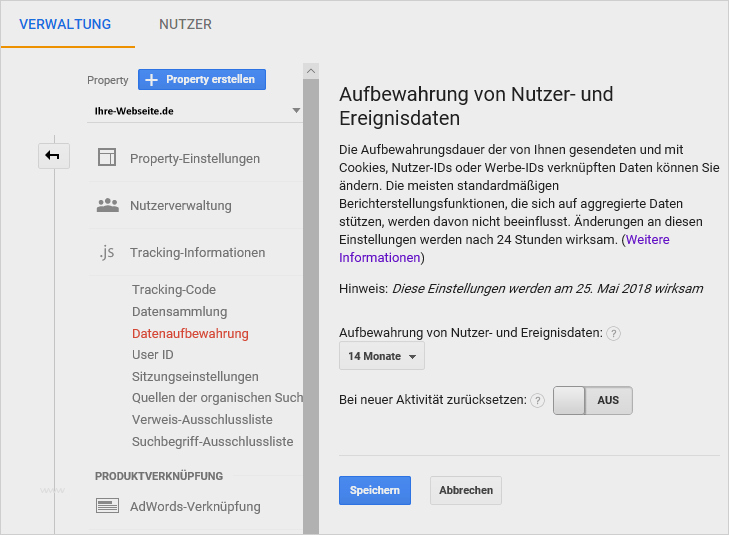
Task: Click the .js Tracking-Informationen icon
Action: click(x=107, y=253)
